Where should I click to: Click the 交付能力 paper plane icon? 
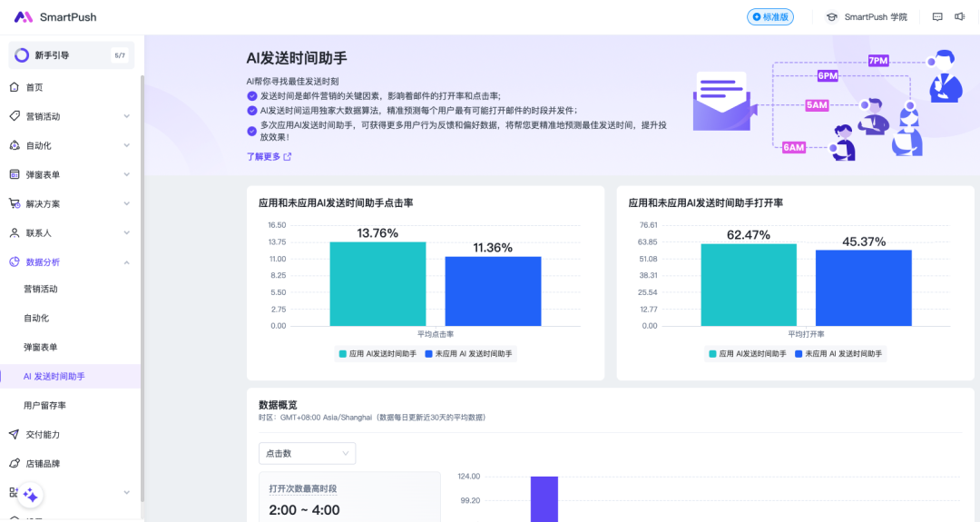tap(15, 435)
